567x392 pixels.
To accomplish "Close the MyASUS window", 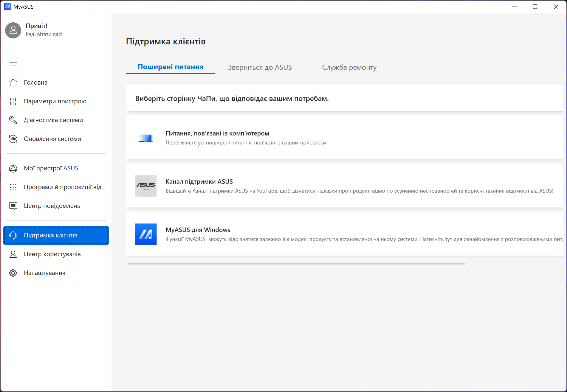I will [x=556, y=7].
